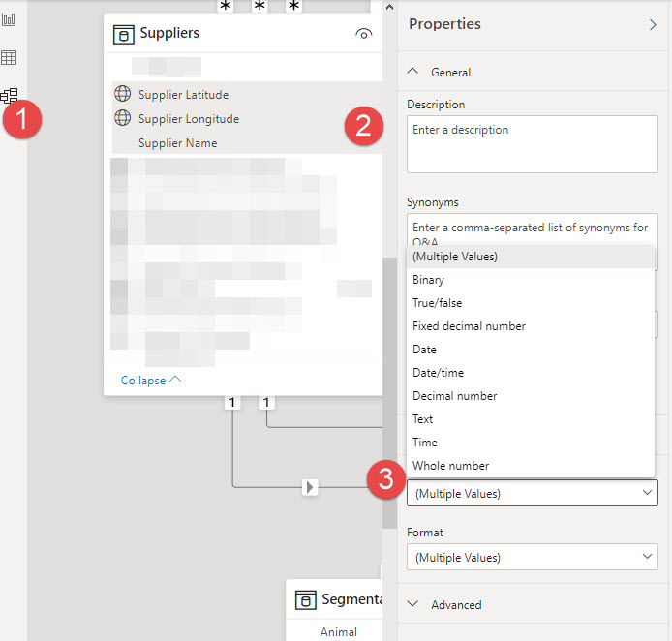Choose Time data type option
Screen dimensions: 672x641
531,442
